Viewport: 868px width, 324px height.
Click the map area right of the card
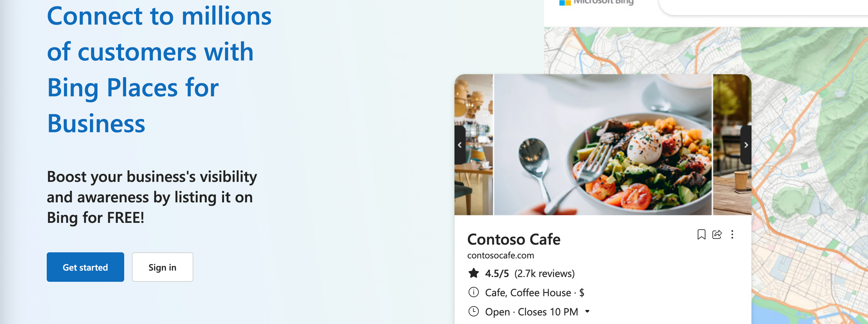pos(810,174)
